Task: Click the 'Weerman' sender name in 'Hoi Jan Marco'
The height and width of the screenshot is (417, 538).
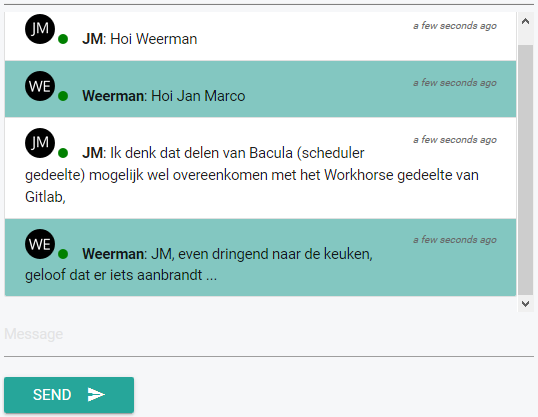Action: click(113, 96)
